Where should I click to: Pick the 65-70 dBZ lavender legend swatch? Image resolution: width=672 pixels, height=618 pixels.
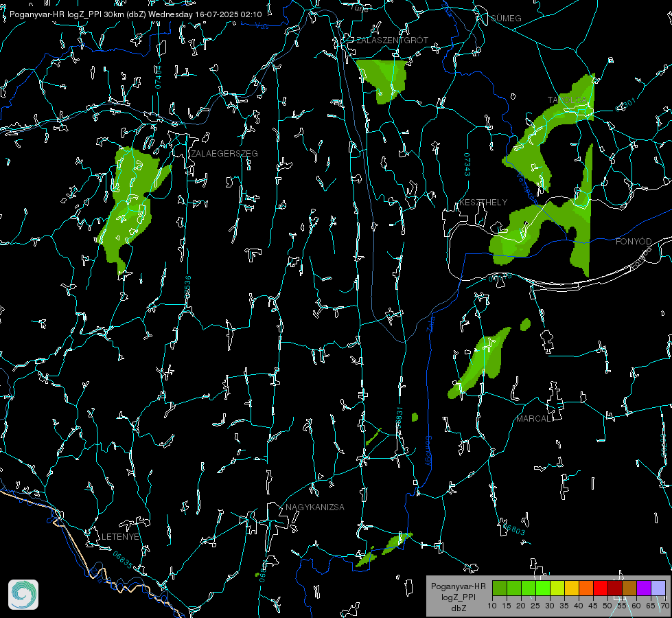point(658,588)
